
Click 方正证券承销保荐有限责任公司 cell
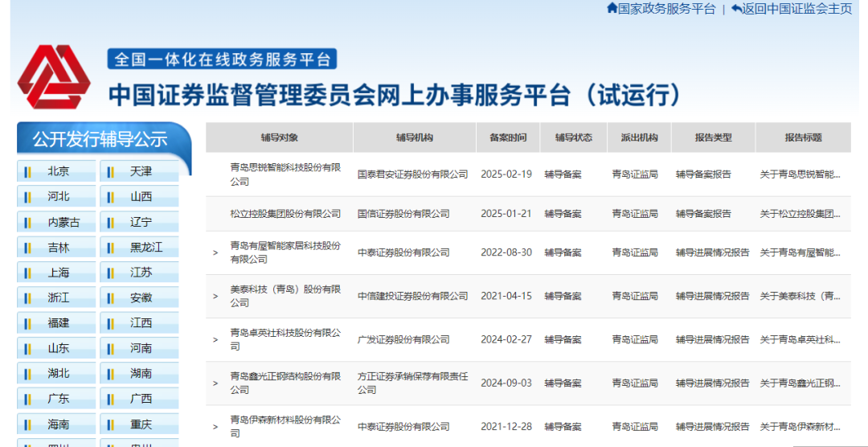[412, 383]
